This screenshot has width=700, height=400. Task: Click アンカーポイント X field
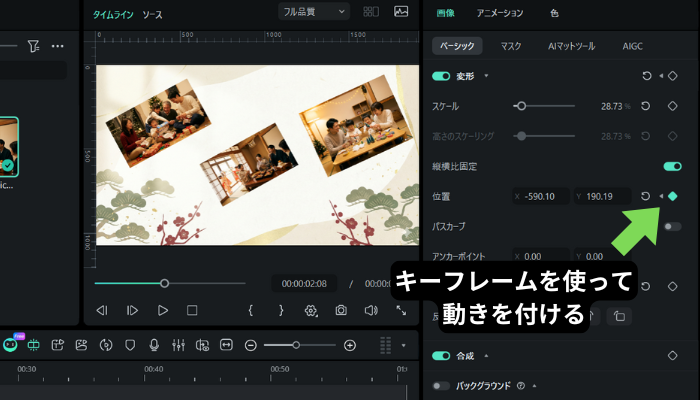coord(541,256)
